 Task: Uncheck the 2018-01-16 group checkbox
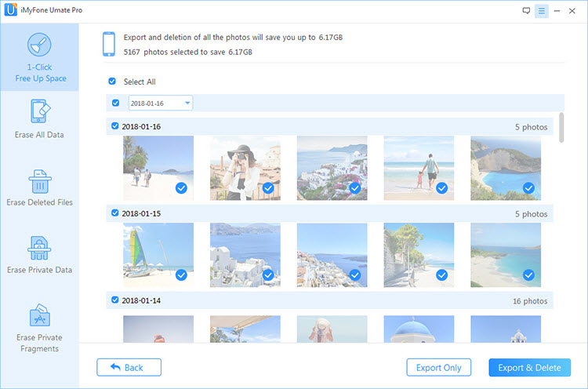[115, 126]
